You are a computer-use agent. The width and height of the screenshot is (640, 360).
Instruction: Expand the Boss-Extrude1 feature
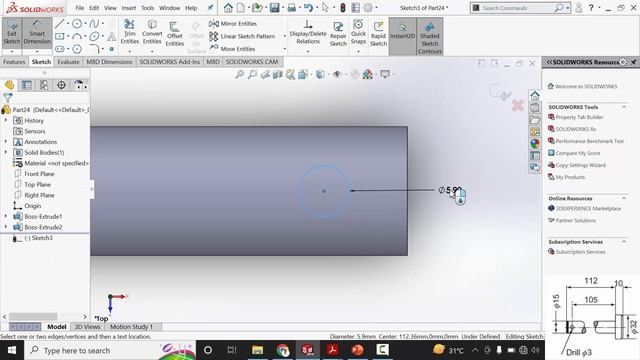(6, 216)
